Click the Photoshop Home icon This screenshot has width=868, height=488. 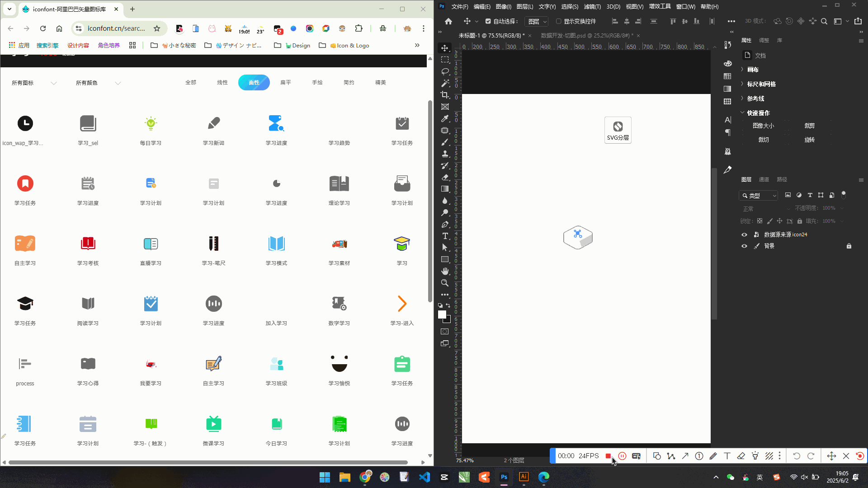pyautogui.click(x=448, y=21)
